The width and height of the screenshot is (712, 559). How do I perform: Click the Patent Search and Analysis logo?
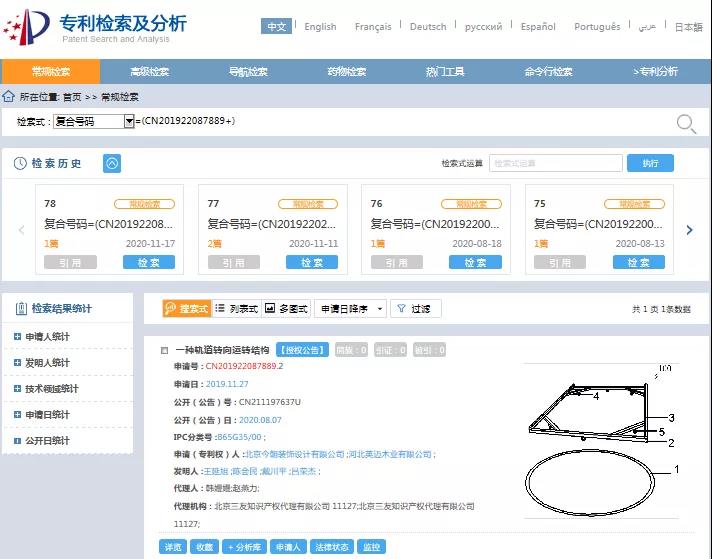click(x=95, y=27)
